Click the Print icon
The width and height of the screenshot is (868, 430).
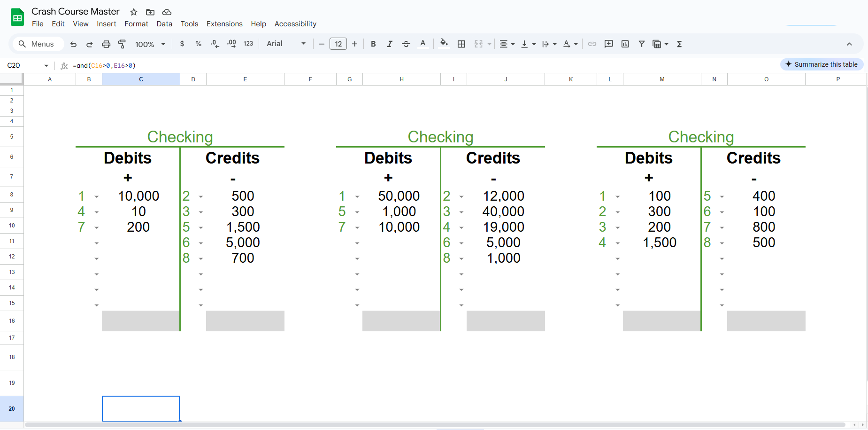pos(106,44)
